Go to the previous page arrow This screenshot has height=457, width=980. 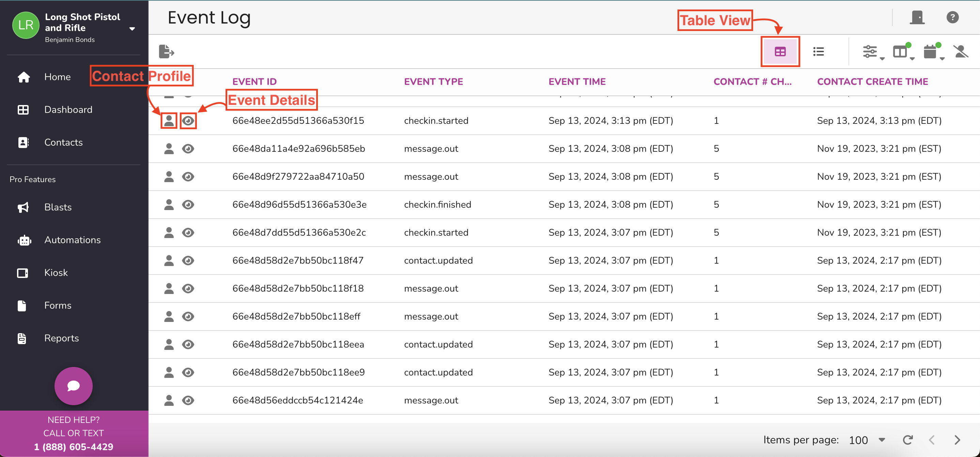pos(932,440)
